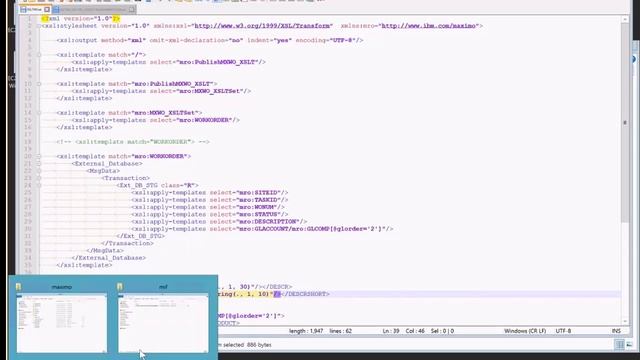Click the editor scrollbar down arrow

pos(625,321)
